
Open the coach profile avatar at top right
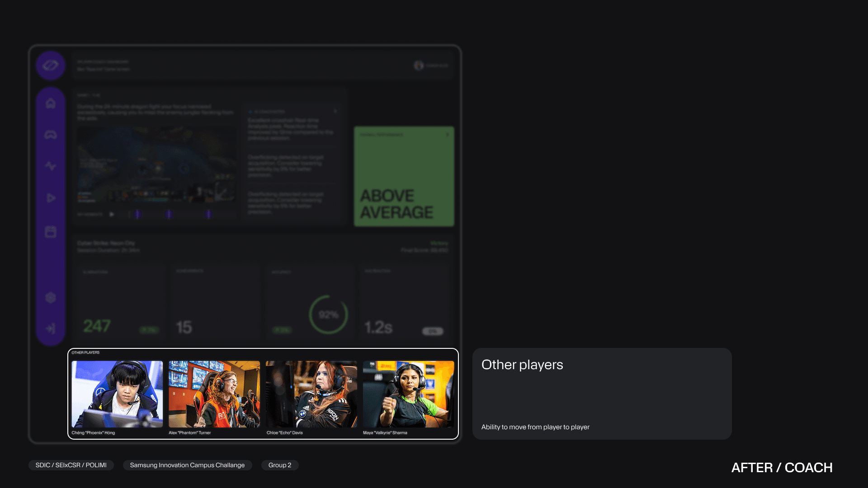(x=419, y=66)
